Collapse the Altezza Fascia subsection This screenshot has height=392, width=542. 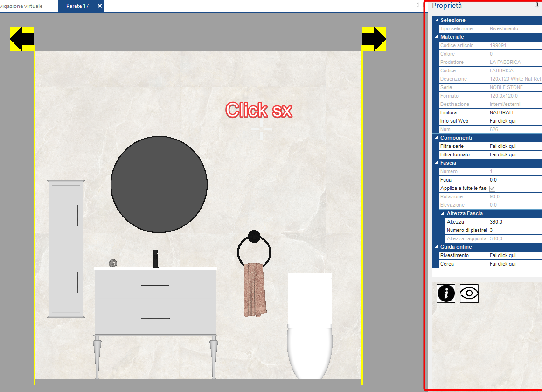tap(443, 213)
